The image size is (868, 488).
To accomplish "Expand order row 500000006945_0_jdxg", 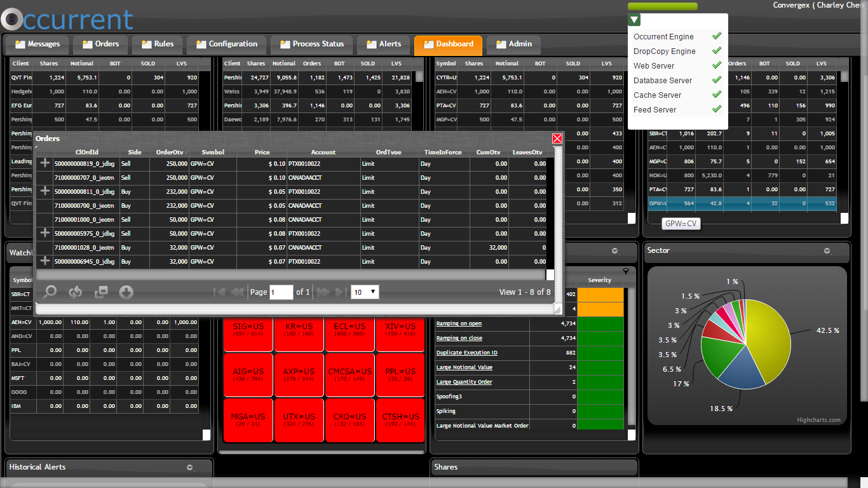I will (45, 261).
